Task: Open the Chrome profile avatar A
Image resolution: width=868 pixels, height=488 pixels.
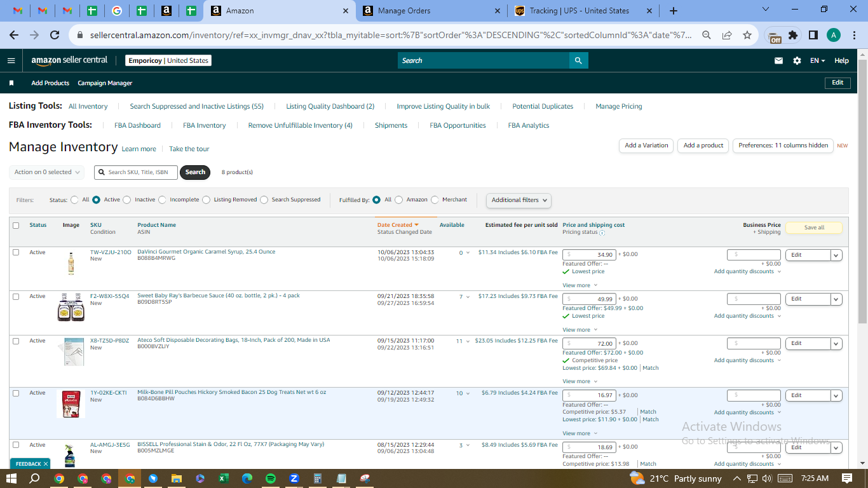Action: tap(834, 36)
